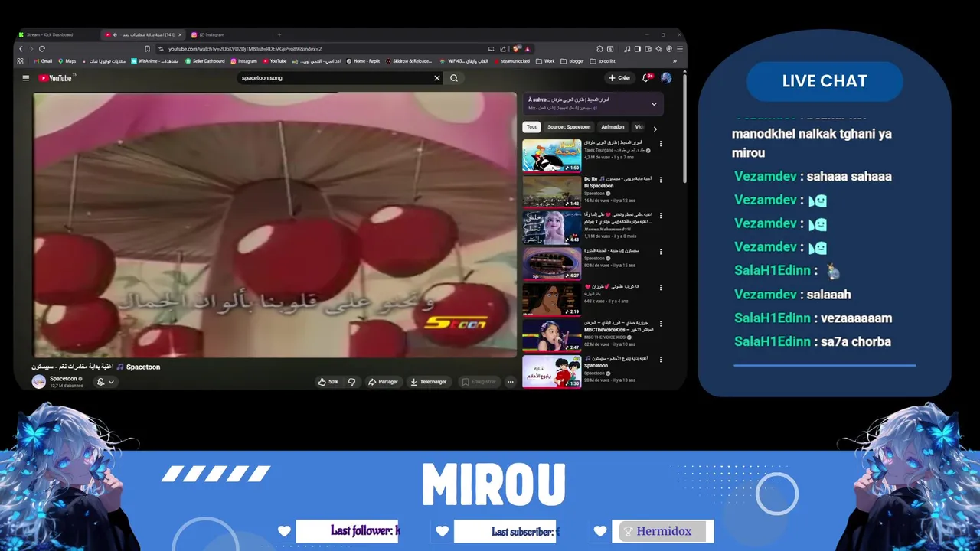Show more filter chips with right arrow

(655, 129)
